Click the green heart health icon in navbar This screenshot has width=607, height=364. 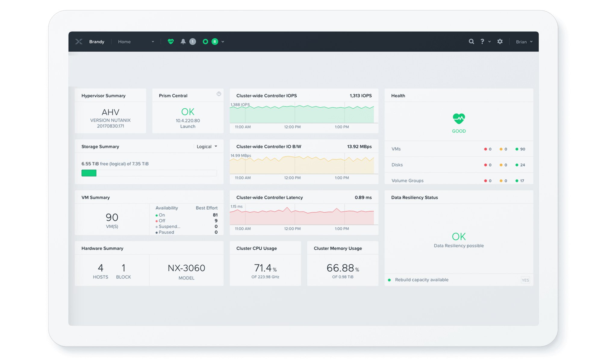(171, 42)
